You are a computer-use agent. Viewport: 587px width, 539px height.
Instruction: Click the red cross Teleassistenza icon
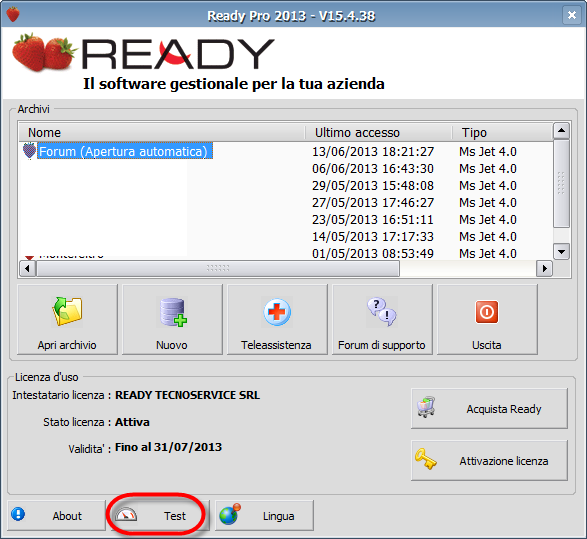[277, 312]
